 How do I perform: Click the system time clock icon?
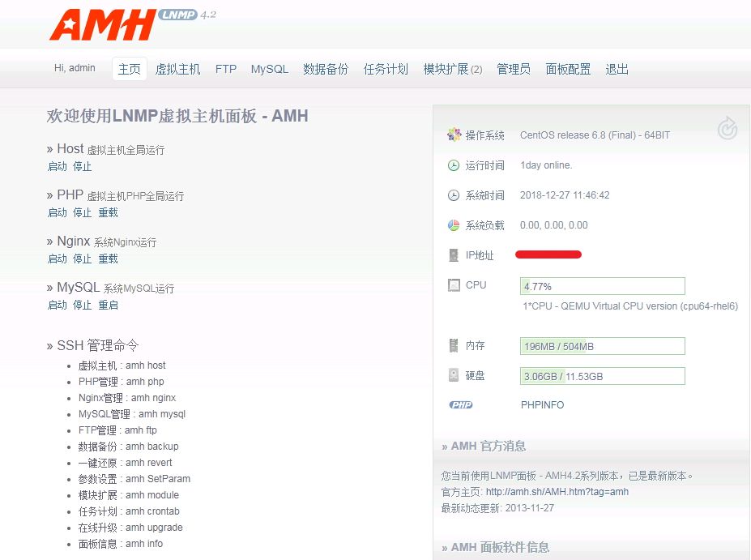coord(453,195)
